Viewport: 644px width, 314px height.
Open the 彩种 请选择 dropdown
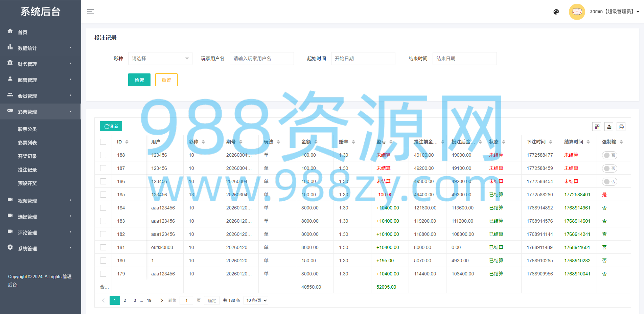(x=160, y=59)
